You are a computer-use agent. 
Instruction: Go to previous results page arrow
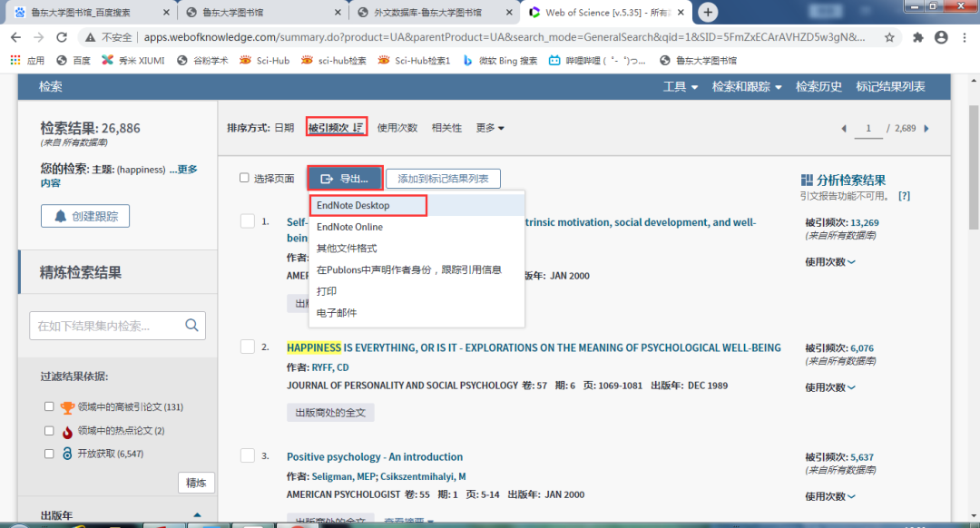pos(844,128)
